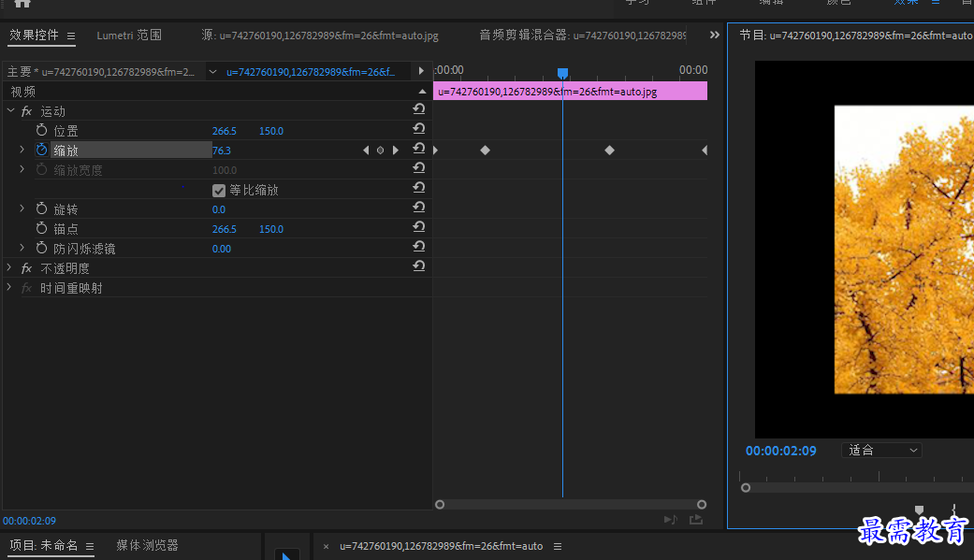Switch to the 媒体浏览器 tab
This screenshot has width=974, height=560.
click(x=147, y=546)
